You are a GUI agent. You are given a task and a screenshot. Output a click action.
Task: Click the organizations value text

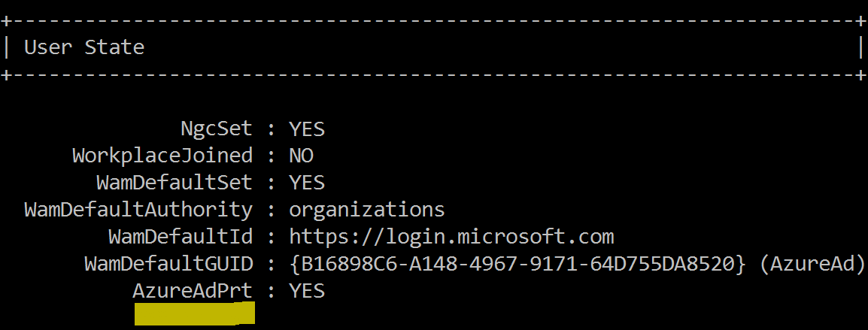coord(367,210)
